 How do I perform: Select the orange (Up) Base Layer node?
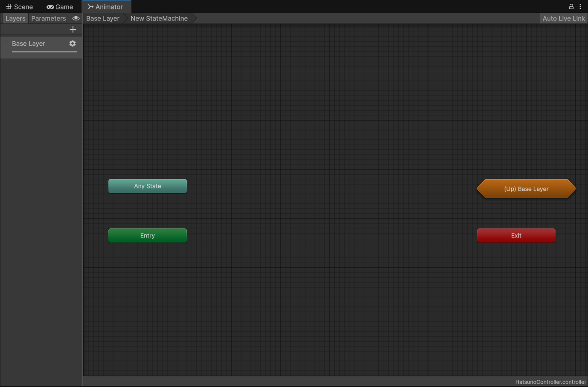pyautogui.click(x=526, y=189)
